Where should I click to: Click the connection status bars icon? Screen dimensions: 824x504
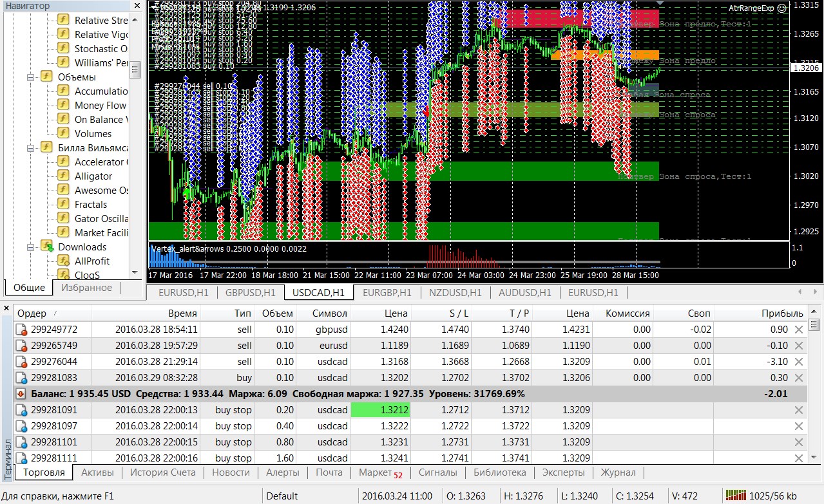(x=735, y=496)
